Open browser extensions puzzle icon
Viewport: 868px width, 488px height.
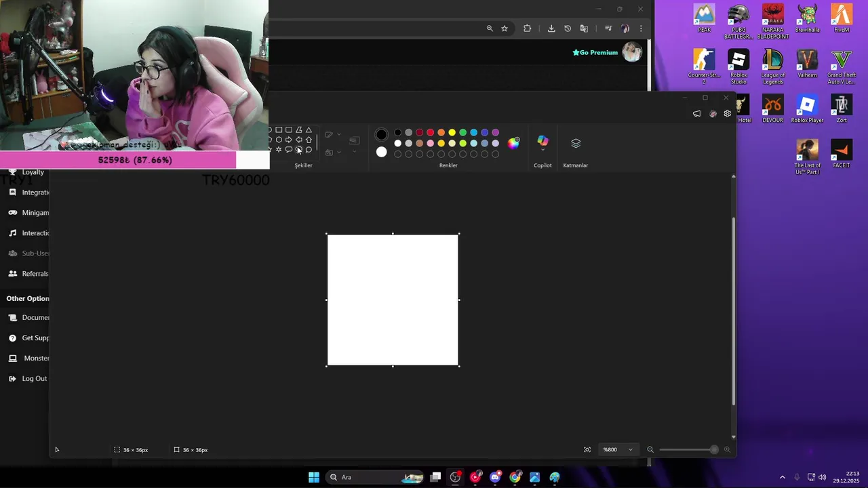point(528,28)
